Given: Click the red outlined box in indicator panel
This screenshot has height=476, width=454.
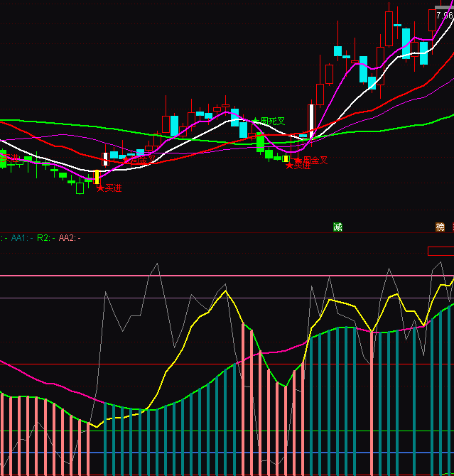Looking at the screenshot, I should coord(440,251).
